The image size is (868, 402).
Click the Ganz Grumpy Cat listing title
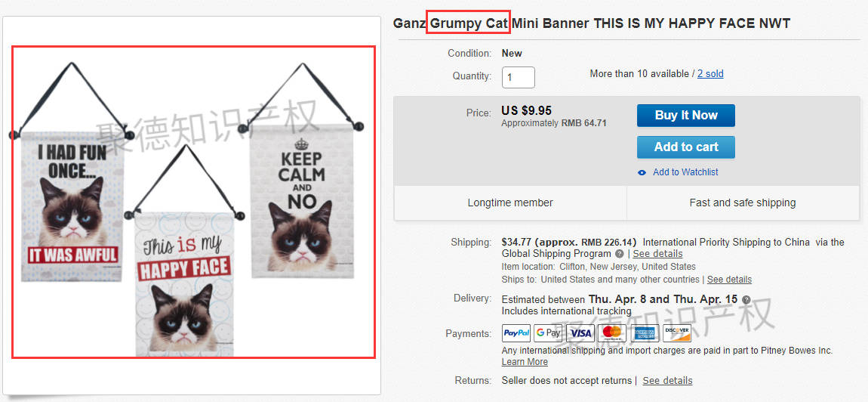[x=592, y=23]
